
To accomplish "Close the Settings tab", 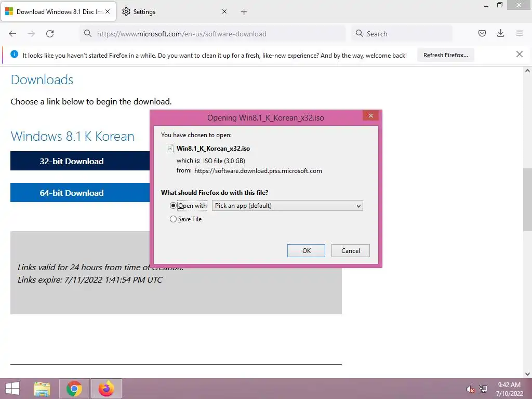I will (224, 11).
